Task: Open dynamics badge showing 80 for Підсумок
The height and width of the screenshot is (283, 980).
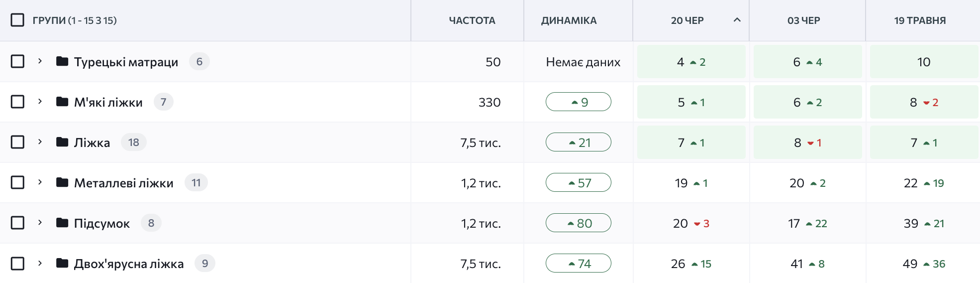Action: (579, 223)
